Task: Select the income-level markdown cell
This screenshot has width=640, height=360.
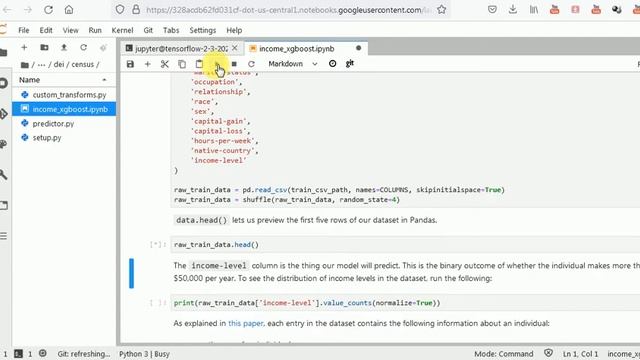Action: point(406,272)
